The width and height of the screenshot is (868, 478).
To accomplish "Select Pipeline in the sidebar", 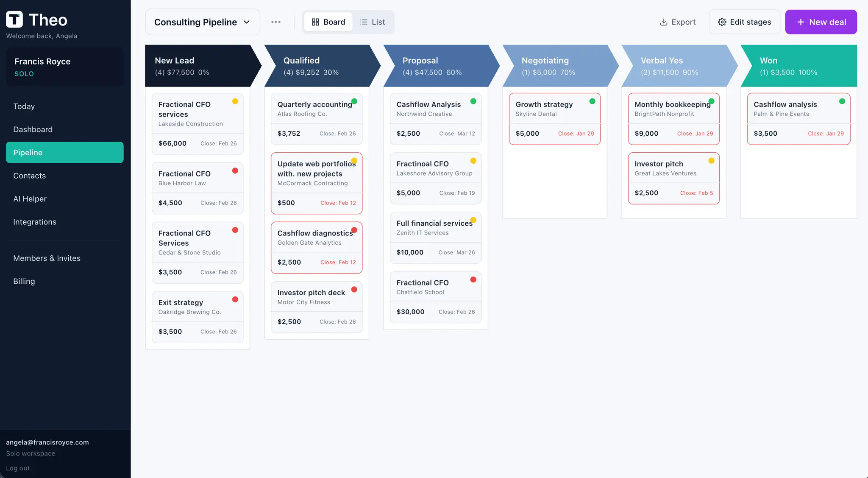I will [65, 152].
